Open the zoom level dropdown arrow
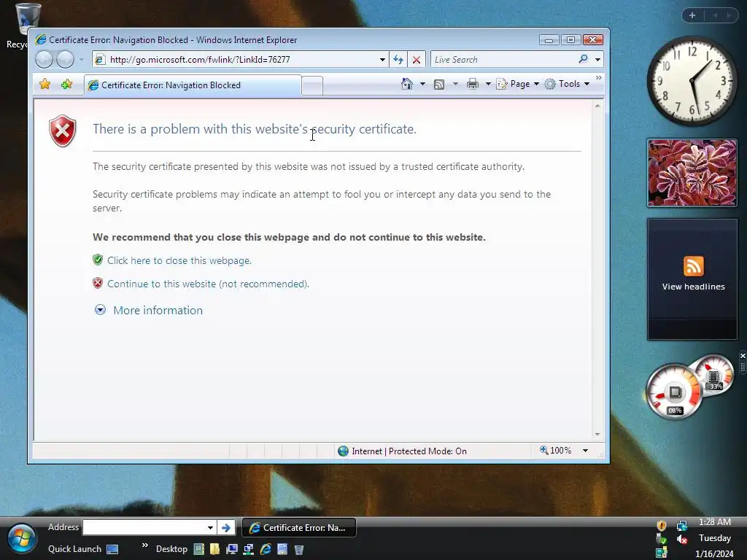Viewport: 747px width, 560px height. [x=585, y=451]
